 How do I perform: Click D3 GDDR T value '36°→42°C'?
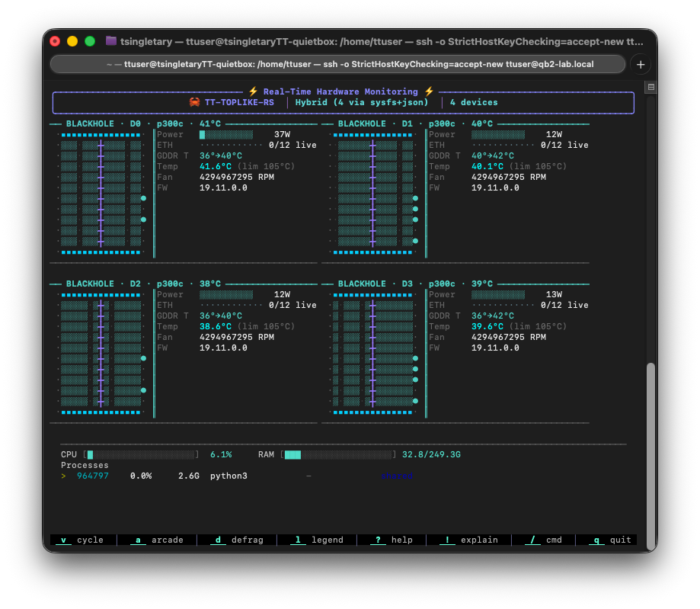[x=493, y=316]
